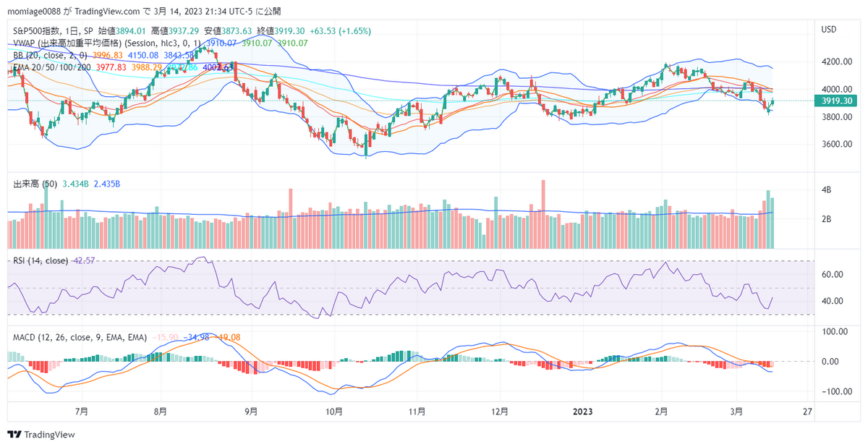868x447 pixels.
Task: Click the EMA 50 value 3988.29
Action: pos(147,67)
